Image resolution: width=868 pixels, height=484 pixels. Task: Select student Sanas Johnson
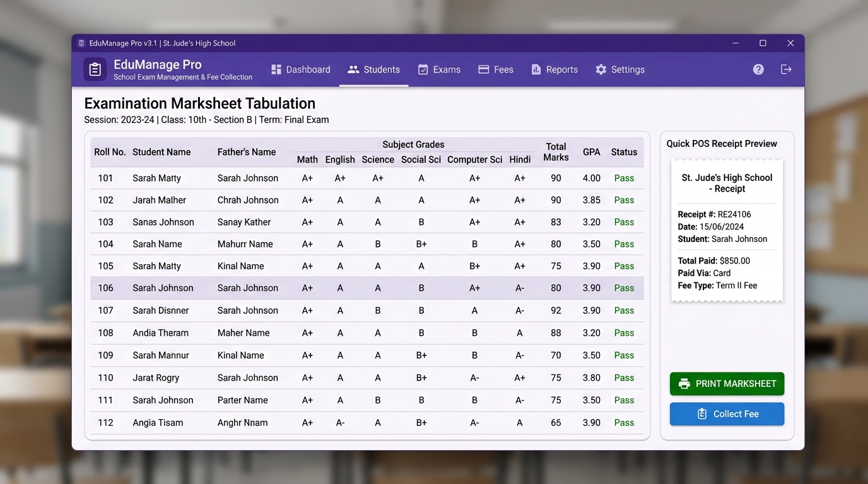(x=163, y=222)
